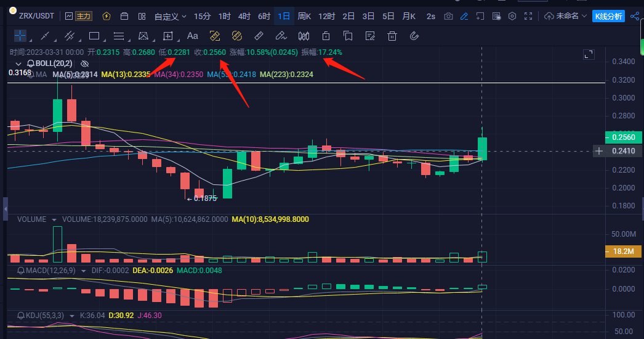Viewport: 644px width, 339px height.
Task: Click the share icon
Action: tap(635, 16)
